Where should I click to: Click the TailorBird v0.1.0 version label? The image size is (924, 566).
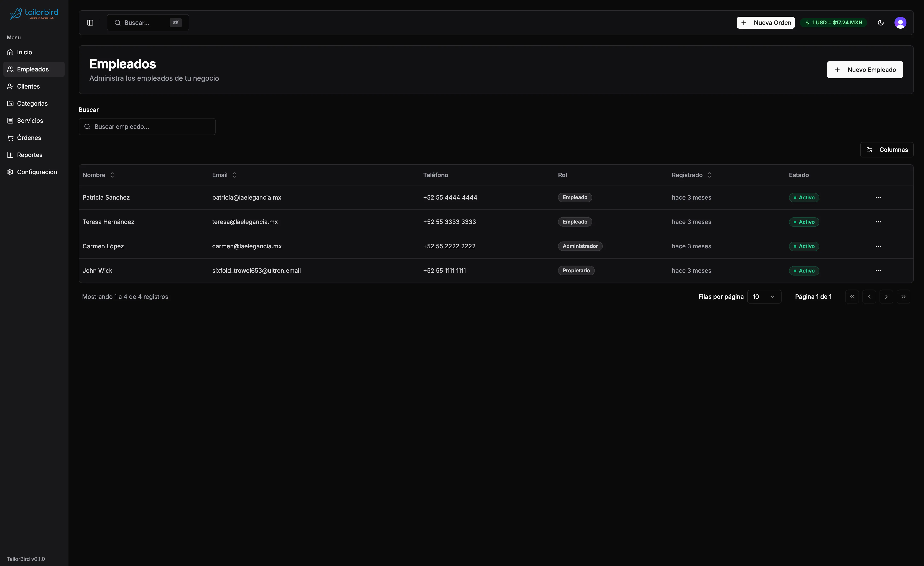[x=25, y=559]
